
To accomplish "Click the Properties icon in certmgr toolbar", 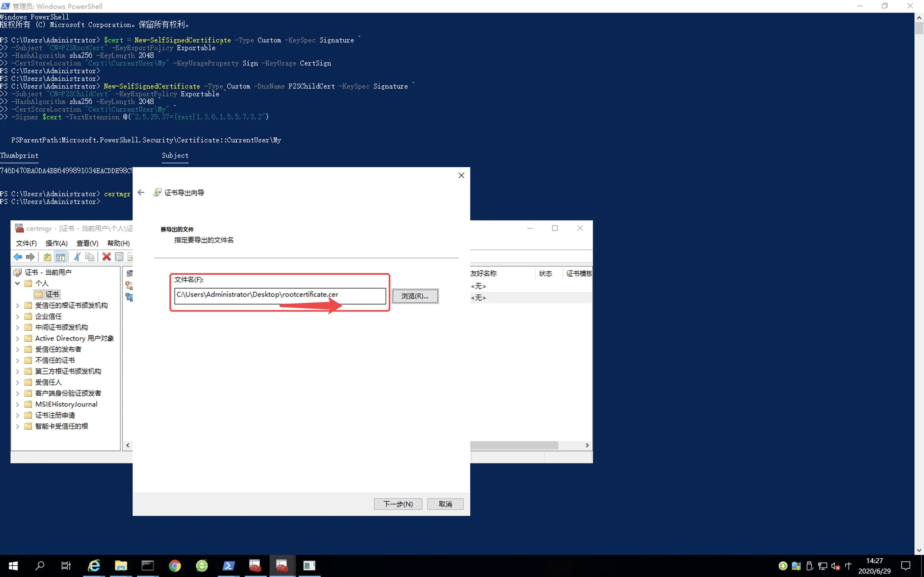I will click(x=119, y=257).
